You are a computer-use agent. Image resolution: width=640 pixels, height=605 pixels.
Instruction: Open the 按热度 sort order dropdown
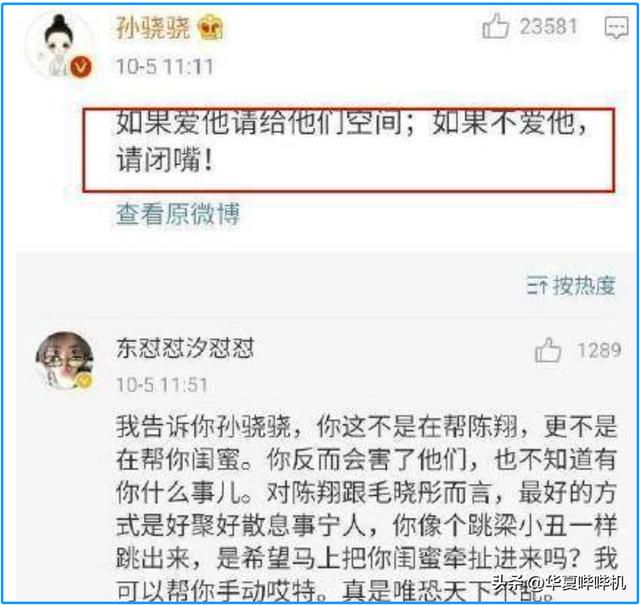click(571, 285)
